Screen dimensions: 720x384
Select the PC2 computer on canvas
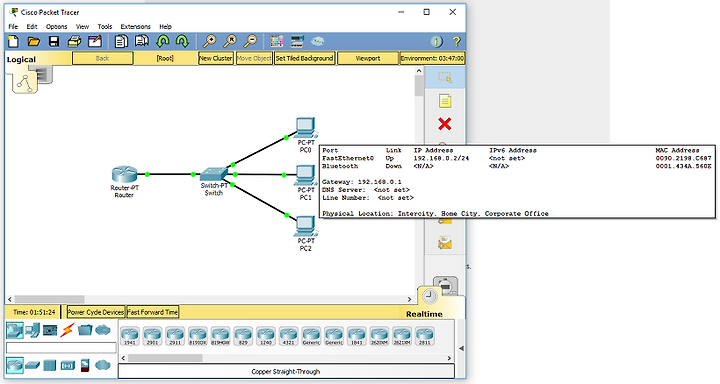pyautogui.click(x=305, y=226)
